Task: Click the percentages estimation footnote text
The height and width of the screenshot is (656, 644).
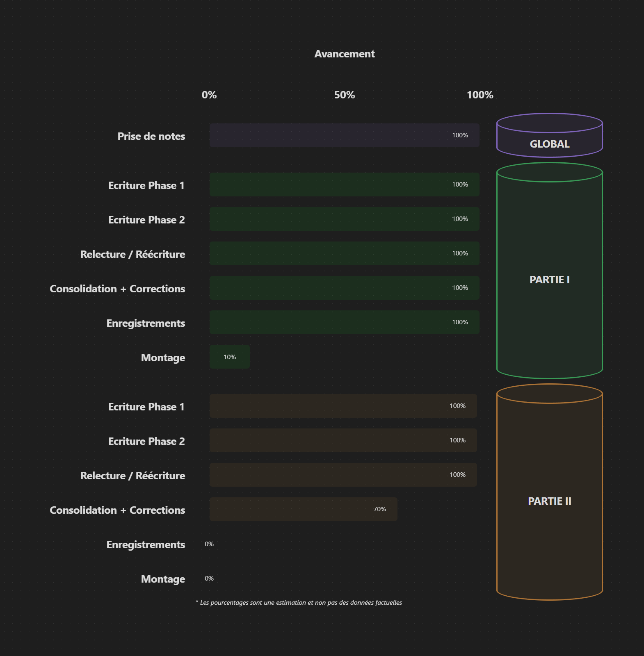Action: pyautogui.click(x=299, y=603)
